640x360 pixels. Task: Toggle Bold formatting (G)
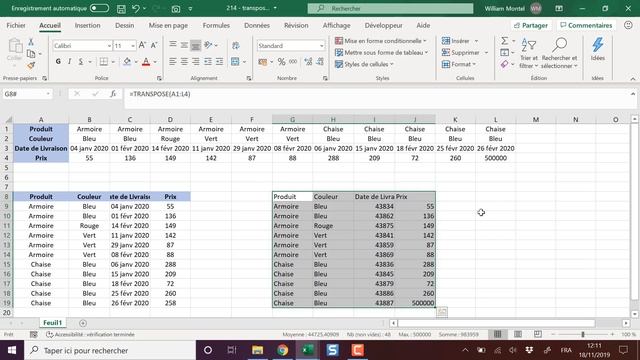click(x=58, y=62)
